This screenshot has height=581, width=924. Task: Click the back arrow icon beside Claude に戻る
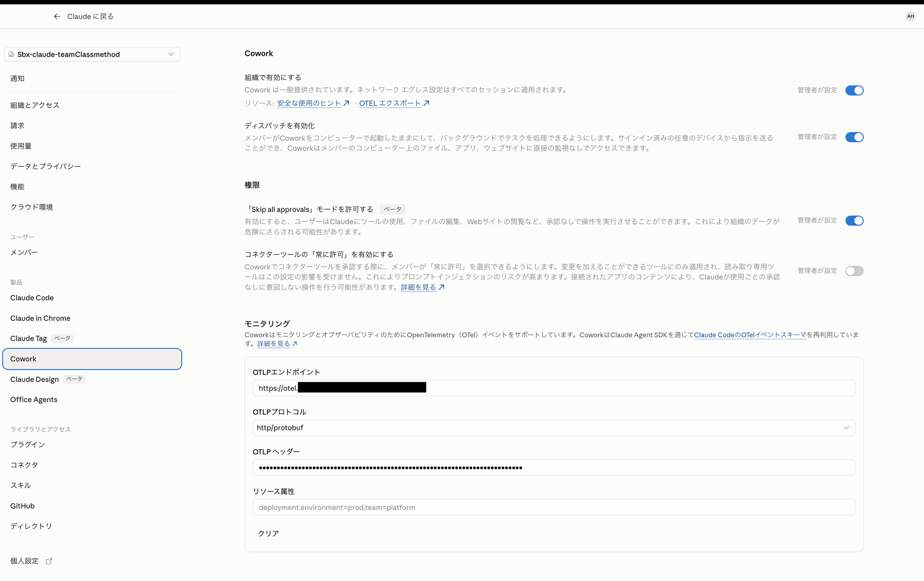tap(57, 17)
